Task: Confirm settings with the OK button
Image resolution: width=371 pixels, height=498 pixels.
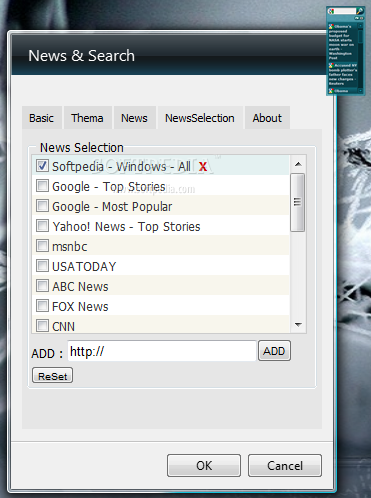Action: pos(204,465)
